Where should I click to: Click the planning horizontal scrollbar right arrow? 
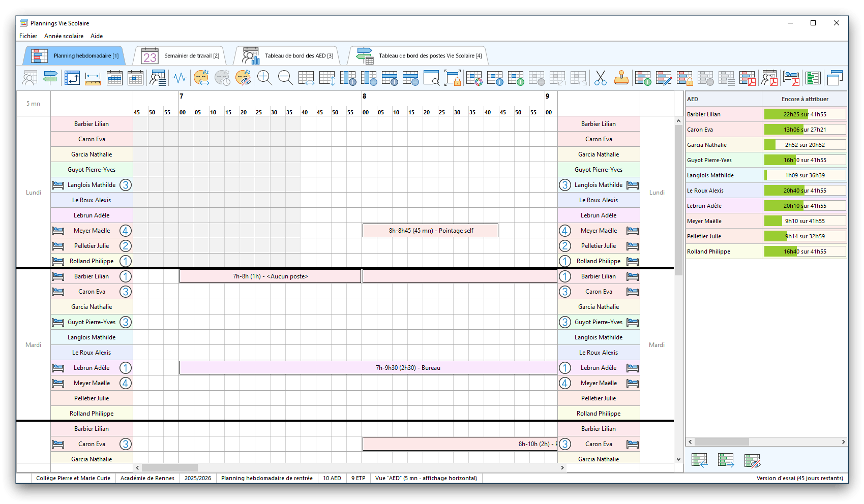click(562, 467)
